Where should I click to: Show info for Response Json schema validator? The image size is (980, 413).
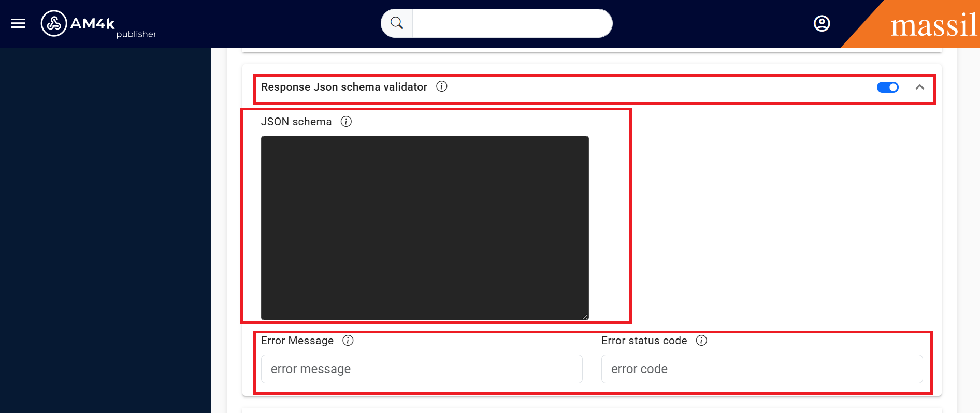(441, 86)
